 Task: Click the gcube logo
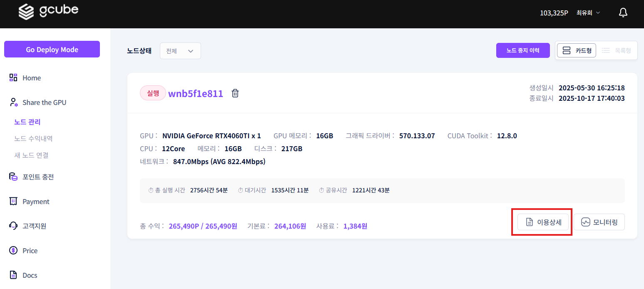pos(48,12)
